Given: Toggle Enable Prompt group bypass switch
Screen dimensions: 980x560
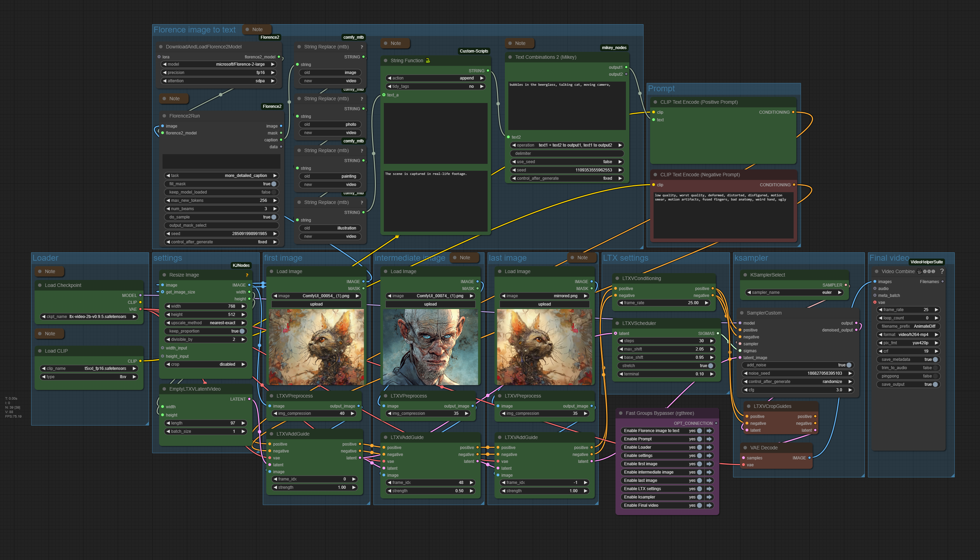Looking at the screenshot, I should pos(699,439).
